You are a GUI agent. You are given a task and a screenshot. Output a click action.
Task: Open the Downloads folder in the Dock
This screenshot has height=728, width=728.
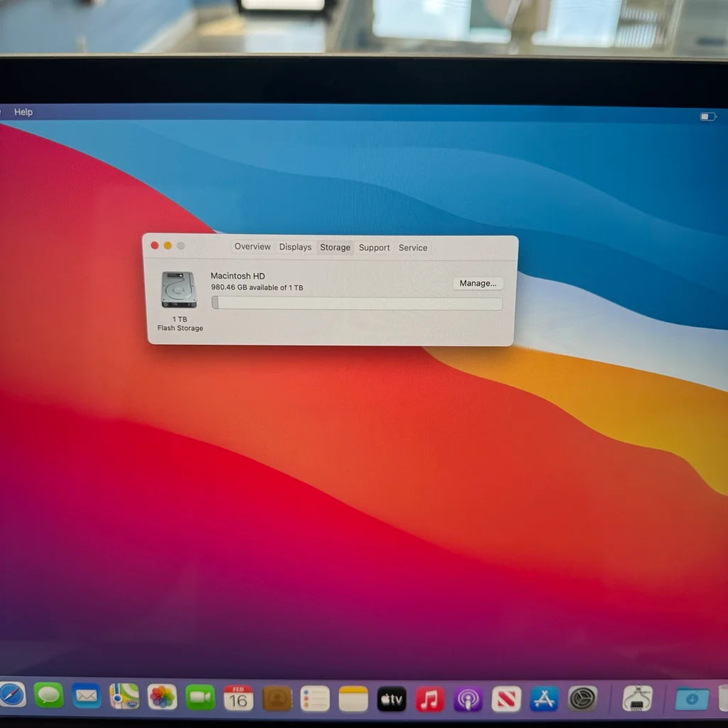coord(691,700)
